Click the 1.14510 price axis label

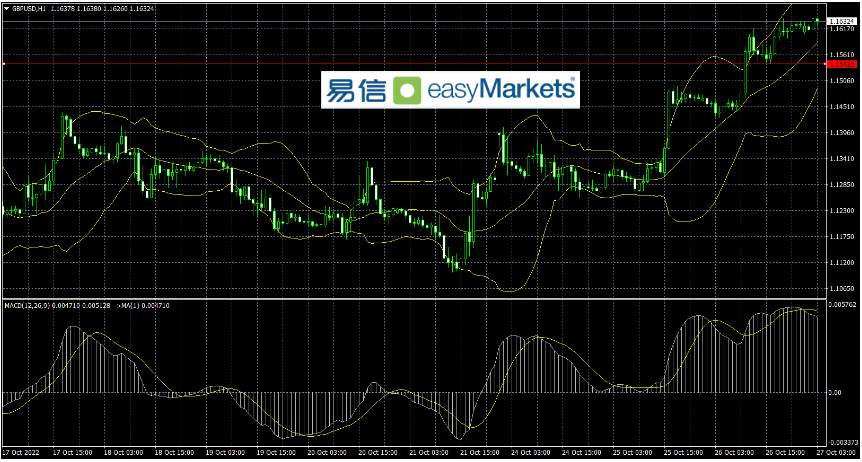point(841,107)
